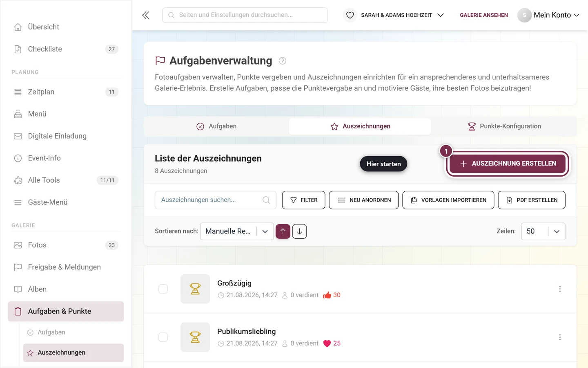Screen dimensions: 588x368
Task: Expand the Mein Konto account menu
Action: click(x=556, y=15)
